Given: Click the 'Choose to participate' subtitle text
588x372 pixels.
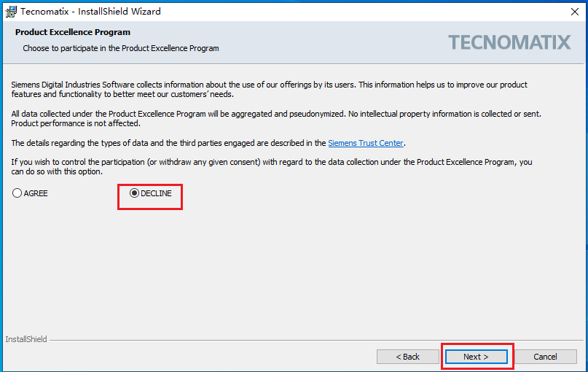Looking at the screenshot, I should pos(120,48).
